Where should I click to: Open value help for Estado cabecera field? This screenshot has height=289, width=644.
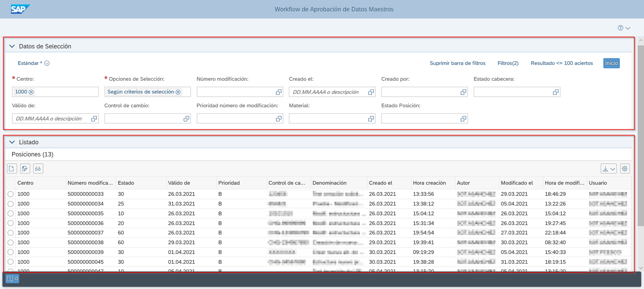point(556,92)
